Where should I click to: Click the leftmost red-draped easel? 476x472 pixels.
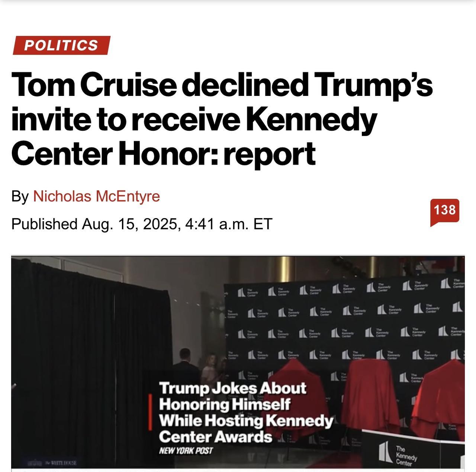coord(295,379)
